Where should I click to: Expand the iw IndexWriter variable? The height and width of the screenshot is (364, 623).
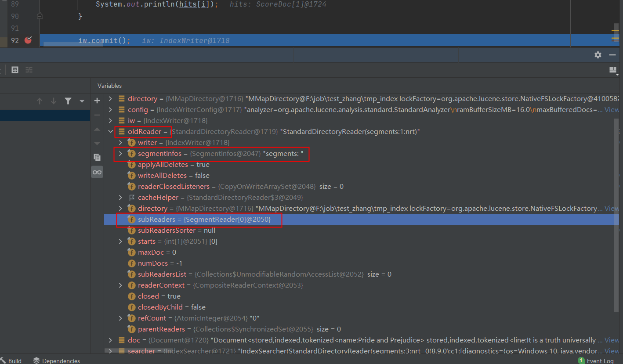[110, 121]
